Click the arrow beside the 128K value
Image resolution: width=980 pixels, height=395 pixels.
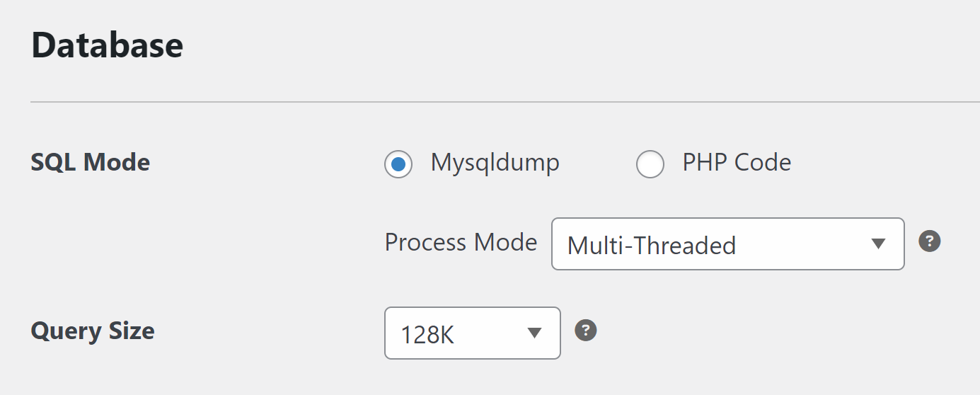tap(534, 333)
